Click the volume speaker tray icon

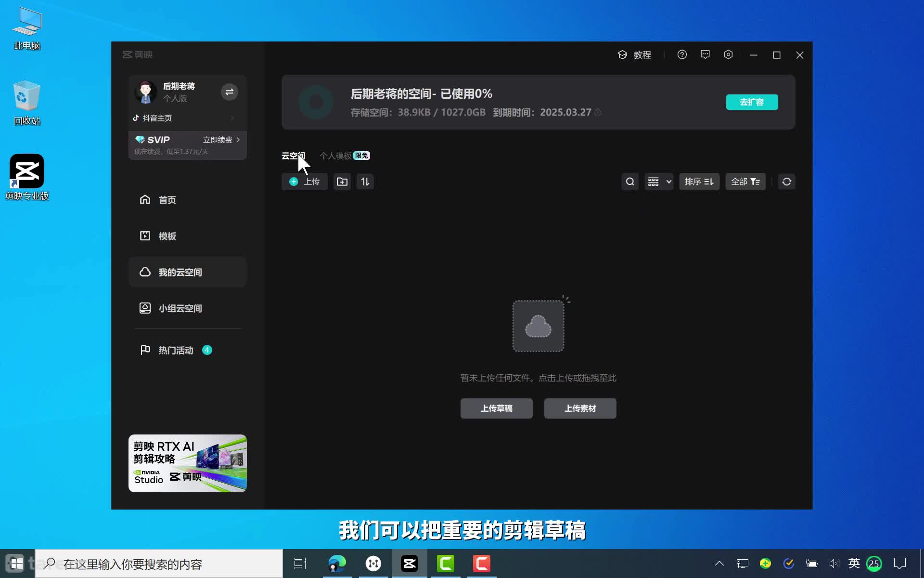point(834,564)
